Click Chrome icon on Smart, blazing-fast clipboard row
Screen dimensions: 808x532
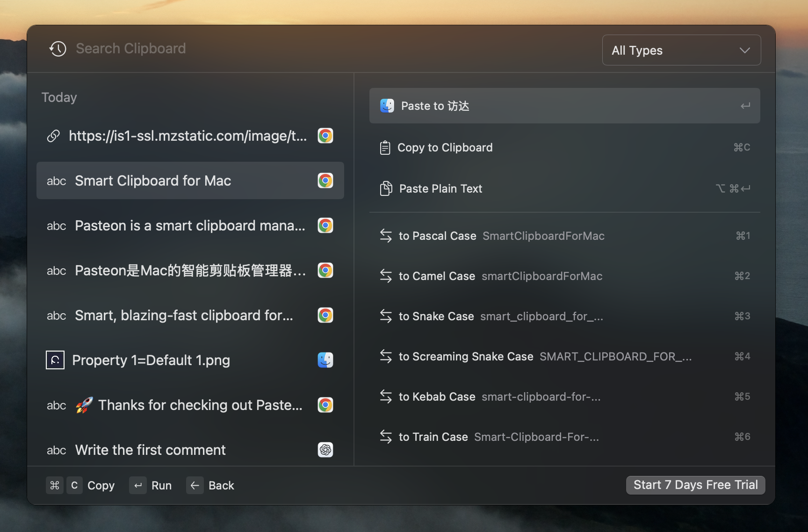pyautogui.click(x=325, y=315)
